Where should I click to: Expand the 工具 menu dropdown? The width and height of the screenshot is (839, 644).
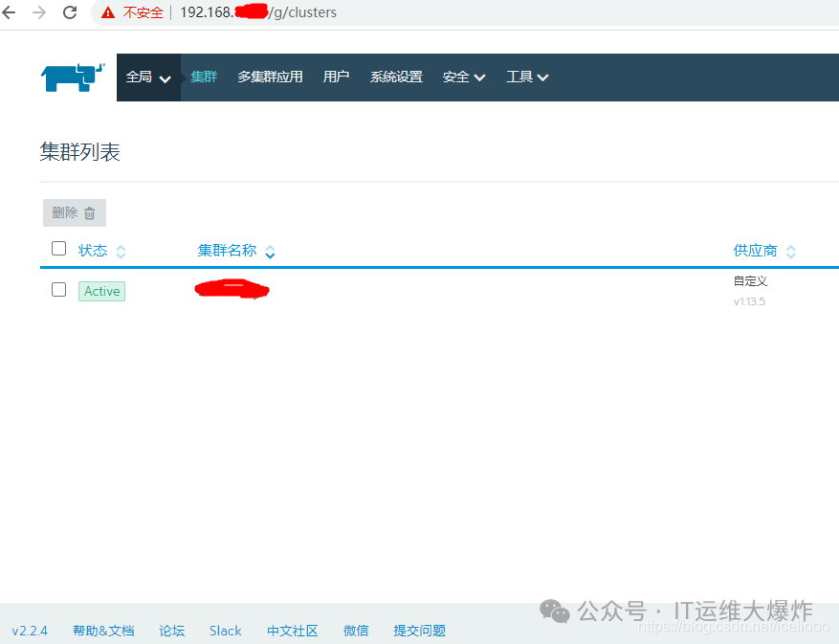coord(527,78)
